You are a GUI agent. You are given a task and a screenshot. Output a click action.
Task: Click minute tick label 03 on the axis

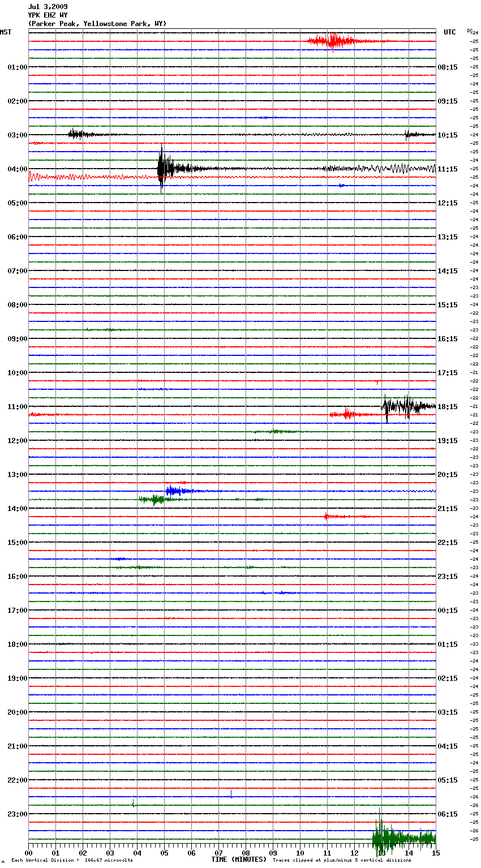(x=110, y=853)
